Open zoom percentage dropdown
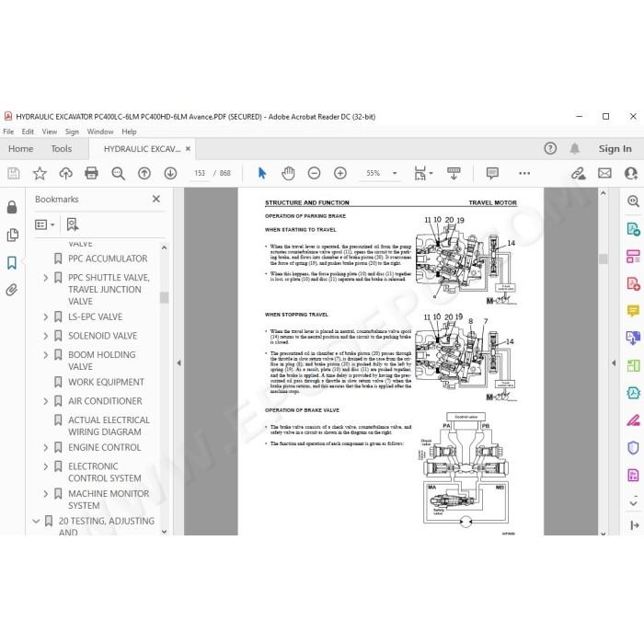The height and width of the screenshot is (644, 644). pyautogui.click(x=395, y=173)
